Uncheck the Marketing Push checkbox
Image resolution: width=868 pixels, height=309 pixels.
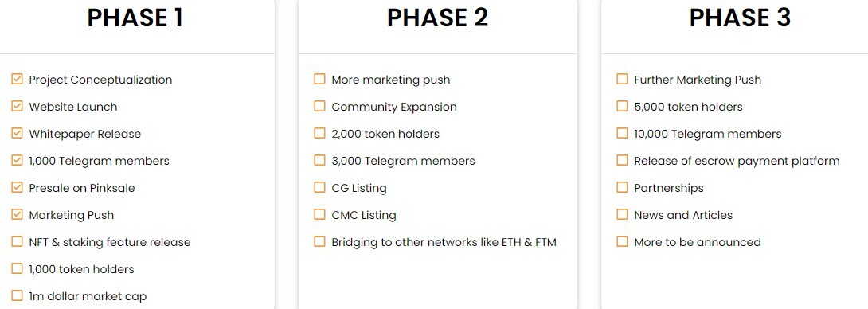[18, 215]
